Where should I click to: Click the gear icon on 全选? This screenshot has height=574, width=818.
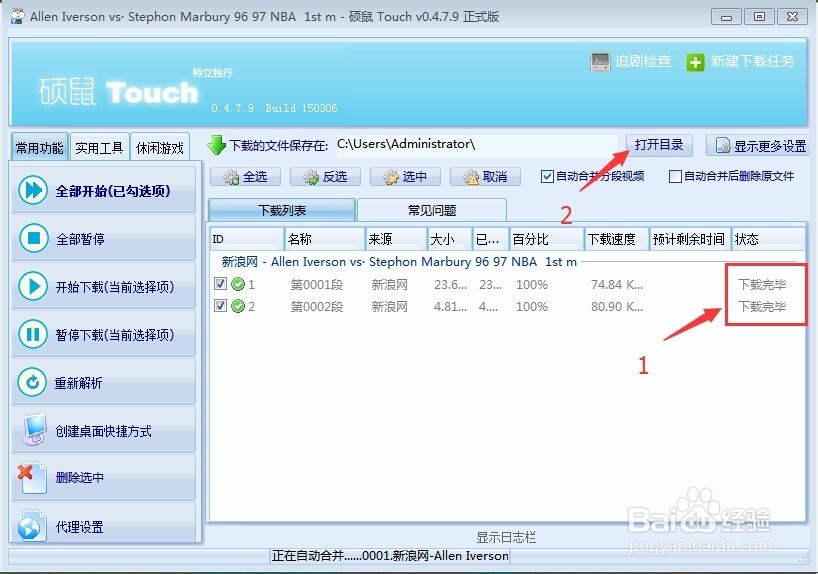coord(231,177)
